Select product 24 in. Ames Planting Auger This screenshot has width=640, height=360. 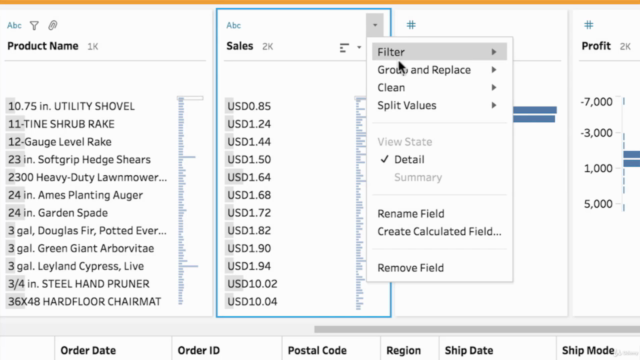[x=76, y=195]
